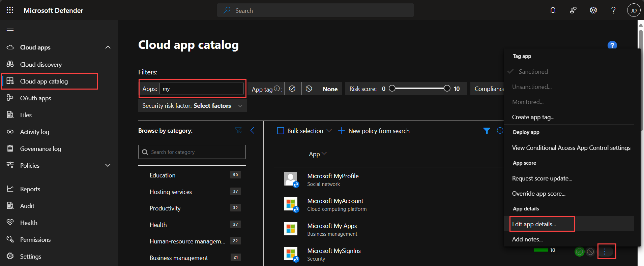Screen dimensions: 644x266
Task: Click the Cloud discovery binoculars icon
Action: tap(10, 64)
